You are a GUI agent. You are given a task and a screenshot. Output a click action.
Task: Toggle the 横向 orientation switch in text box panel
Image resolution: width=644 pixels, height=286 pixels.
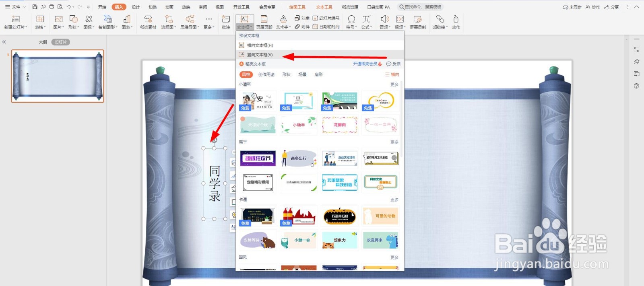[392, 74]
